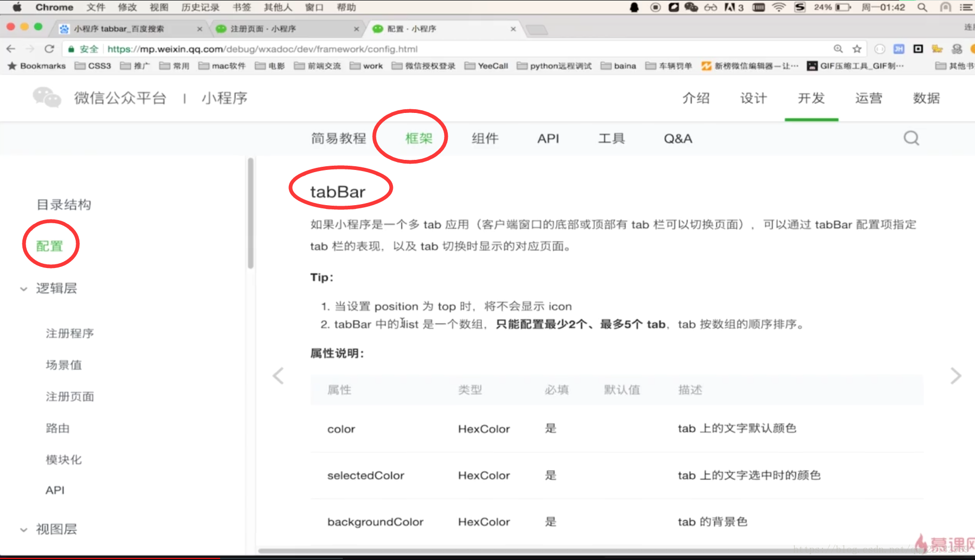Open 配置 in the sidebar

[50, 246]
